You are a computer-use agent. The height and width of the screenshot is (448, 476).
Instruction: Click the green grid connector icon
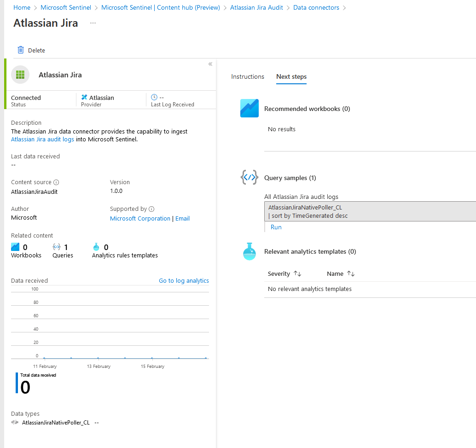click(x=20, y=75)
